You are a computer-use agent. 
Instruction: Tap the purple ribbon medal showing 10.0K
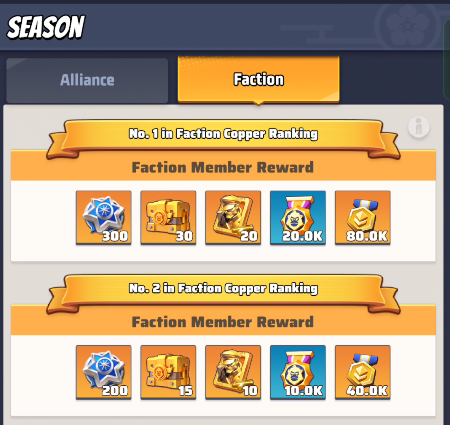[298, 372]
